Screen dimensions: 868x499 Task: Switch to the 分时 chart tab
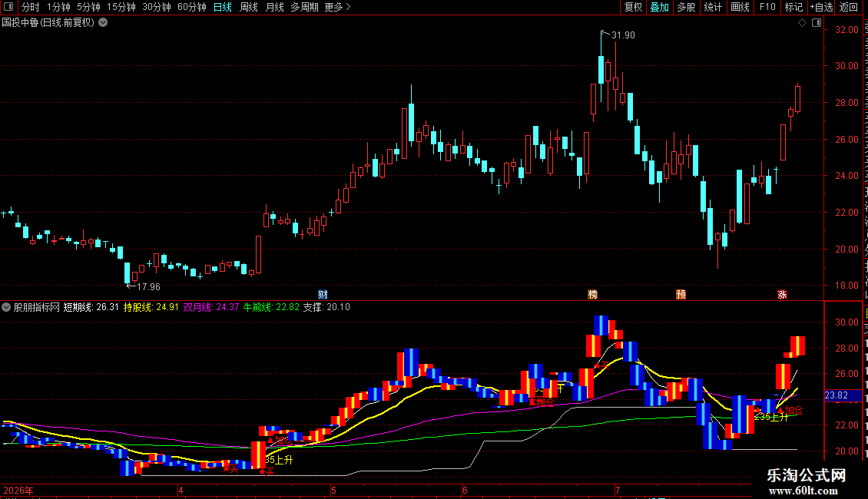(31, 7)
